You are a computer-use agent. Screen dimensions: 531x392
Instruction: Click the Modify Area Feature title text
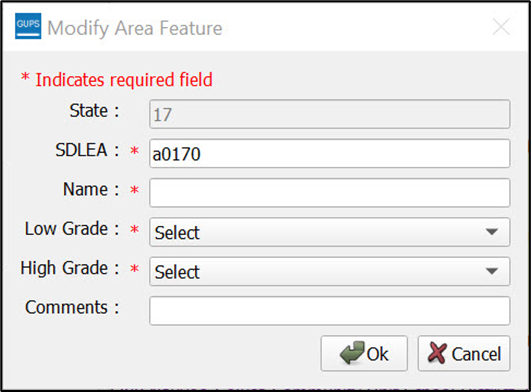coord(135,28)
